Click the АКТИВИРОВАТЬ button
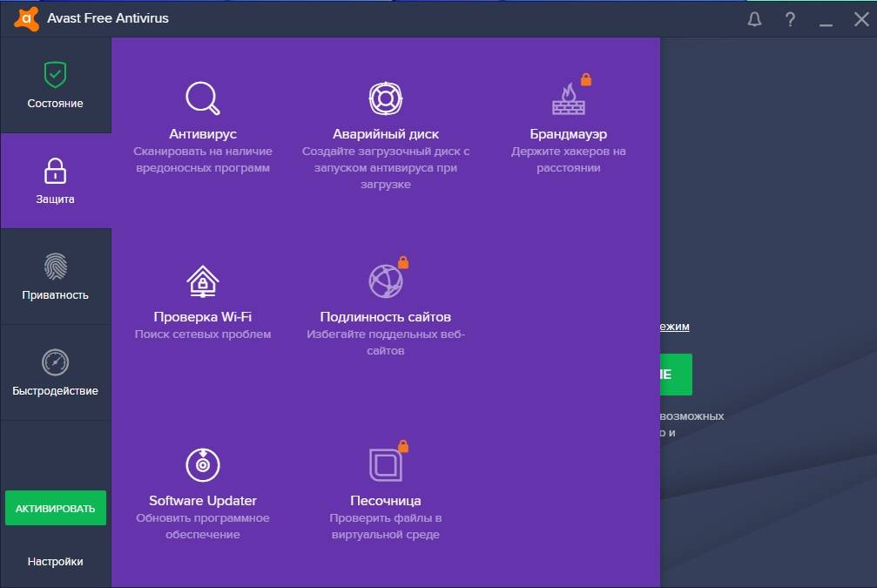The width and height of the screenshot is (877, 588). click(x=56, y=508)
